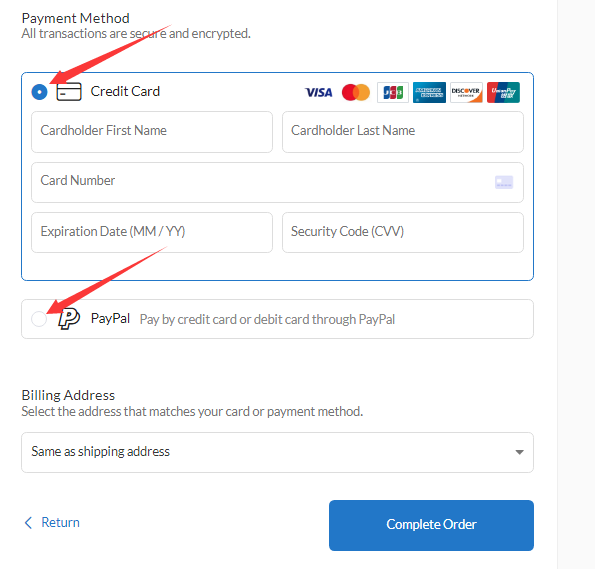The image size is (595, 569).
Task: Focus the Cardholder Last Name field
Action: (x=403, y=132)
